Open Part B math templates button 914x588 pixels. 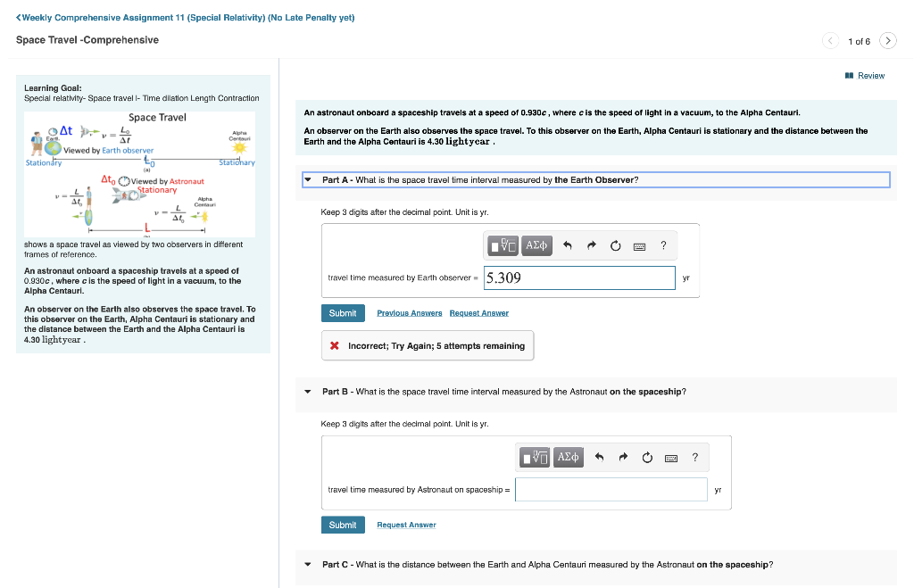click(535, 458)
